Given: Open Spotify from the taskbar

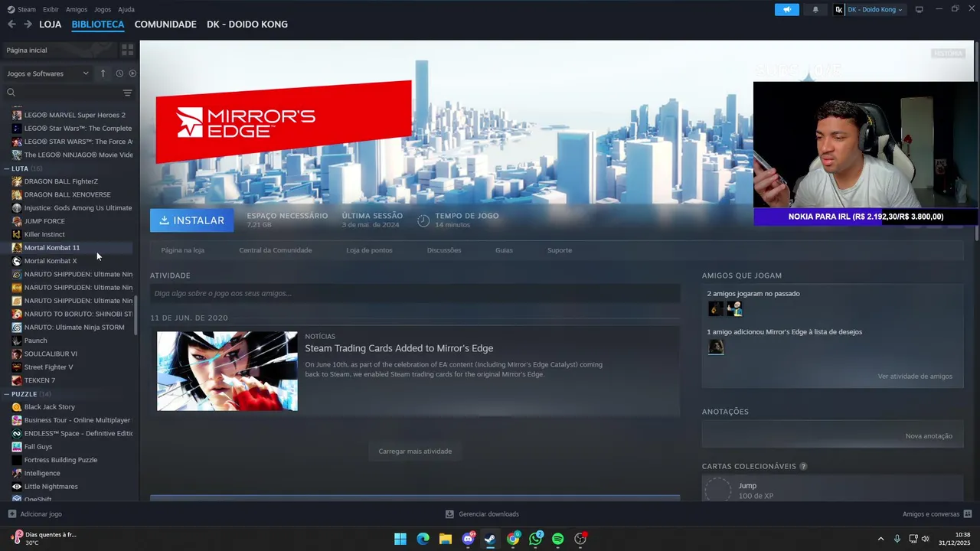Looking at the screenshot, I should pyautogui.click(x=558, y=539).
